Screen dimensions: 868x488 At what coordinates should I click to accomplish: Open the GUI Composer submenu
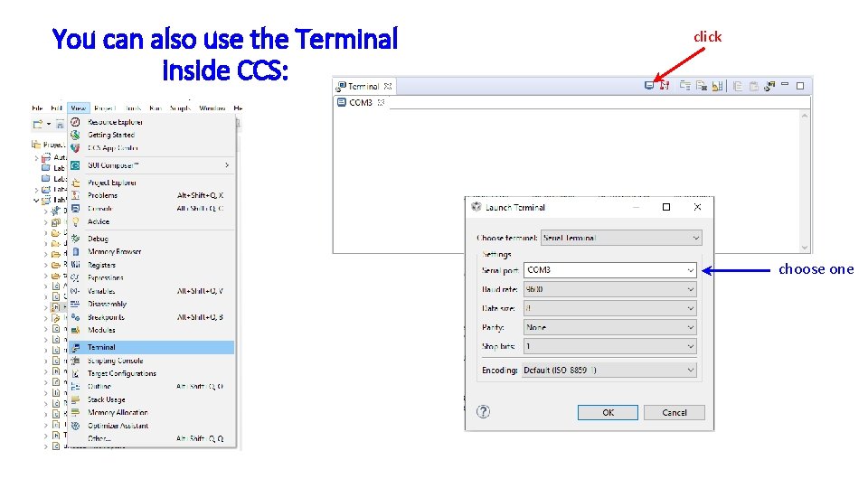point(152,164)
